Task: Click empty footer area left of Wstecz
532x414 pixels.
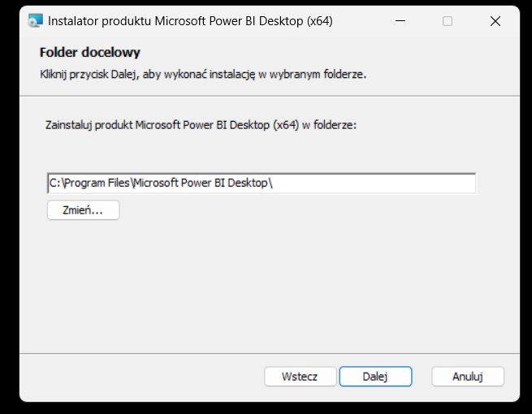Action: [x=138, y=377]
